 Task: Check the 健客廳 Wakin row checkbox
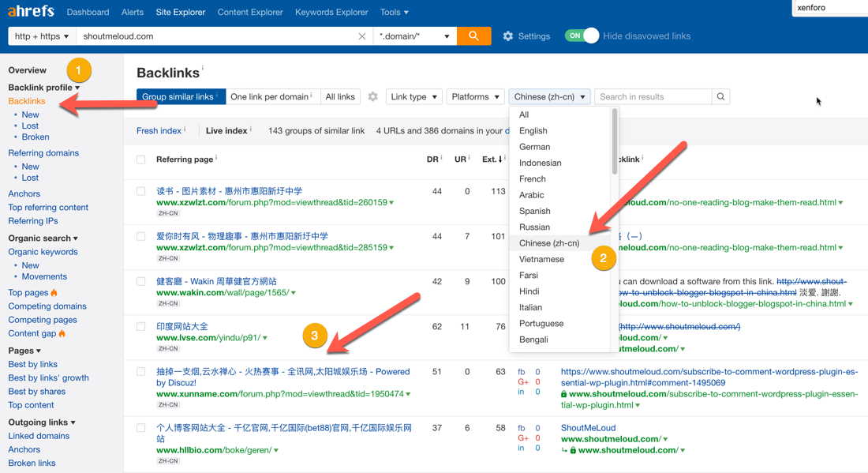coord(141,281)
